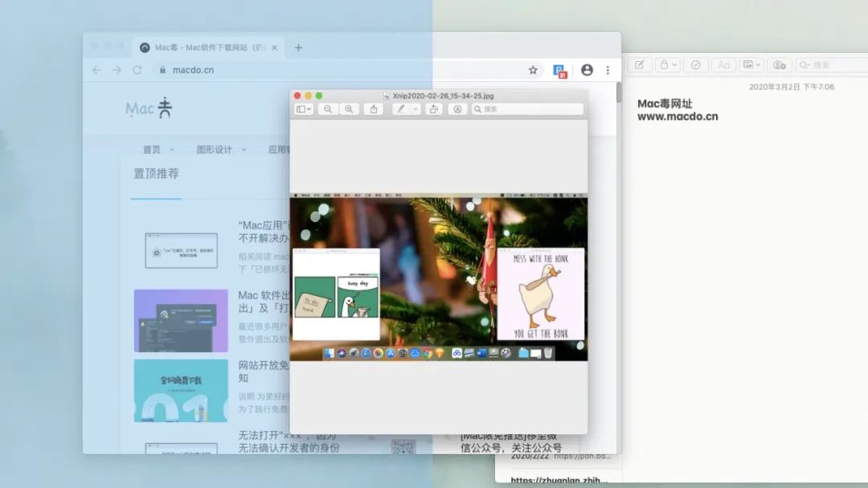Click the Chrome profile avatar button
The height and width of the screenshot is (488, 868).
[587, 70]
